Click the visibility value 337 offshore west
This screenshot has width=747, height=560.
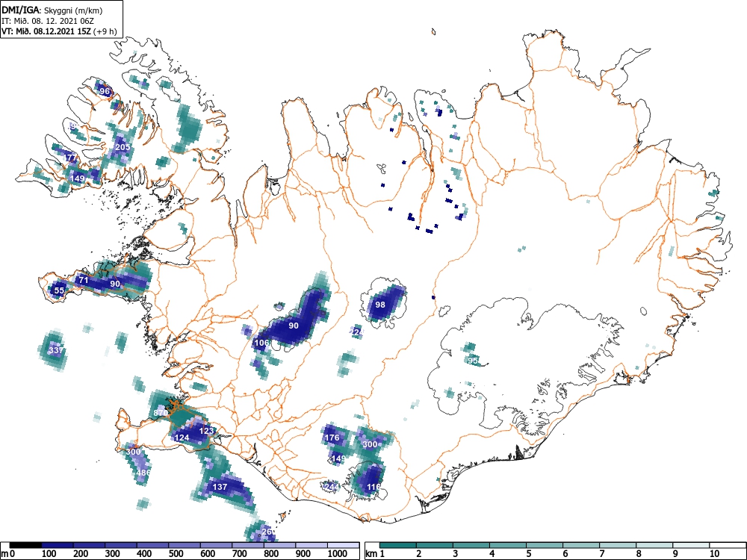[56, 350]
